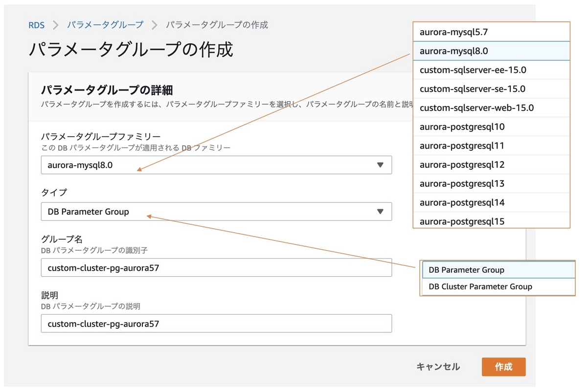Viewport: 587px width, 392px height.
Task: Open the RDS breadcrumb link
Action: click(x=36, y=24)
